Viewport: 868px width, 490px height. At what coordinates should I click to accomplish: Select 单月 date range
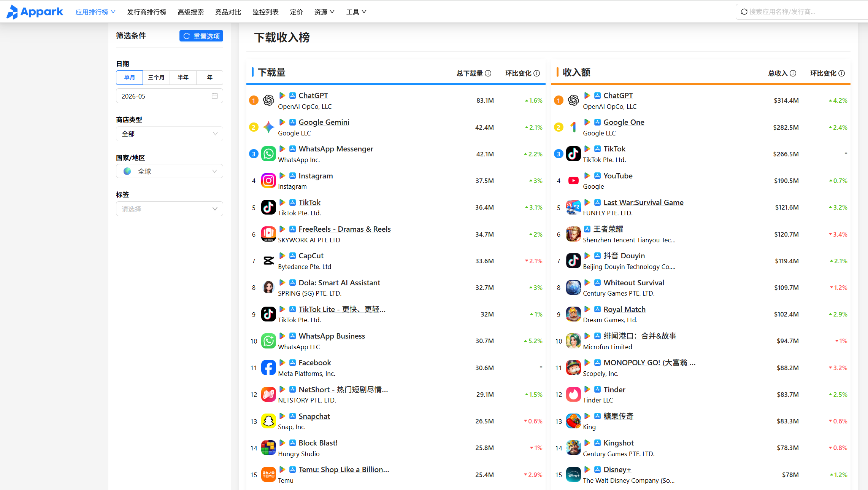point(129,78)
